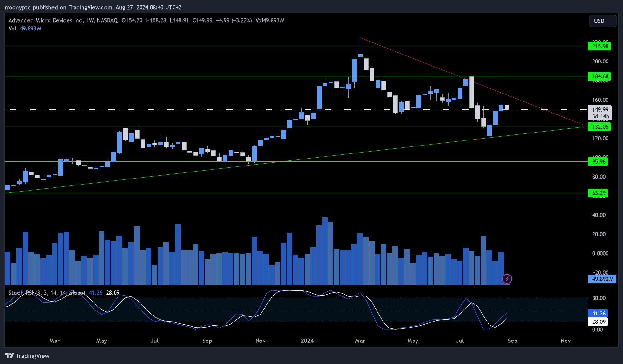Screen dimensions: 623x364
Task: Open the USD currency selector
Action: pyautogui.click(x=603, y=21)
